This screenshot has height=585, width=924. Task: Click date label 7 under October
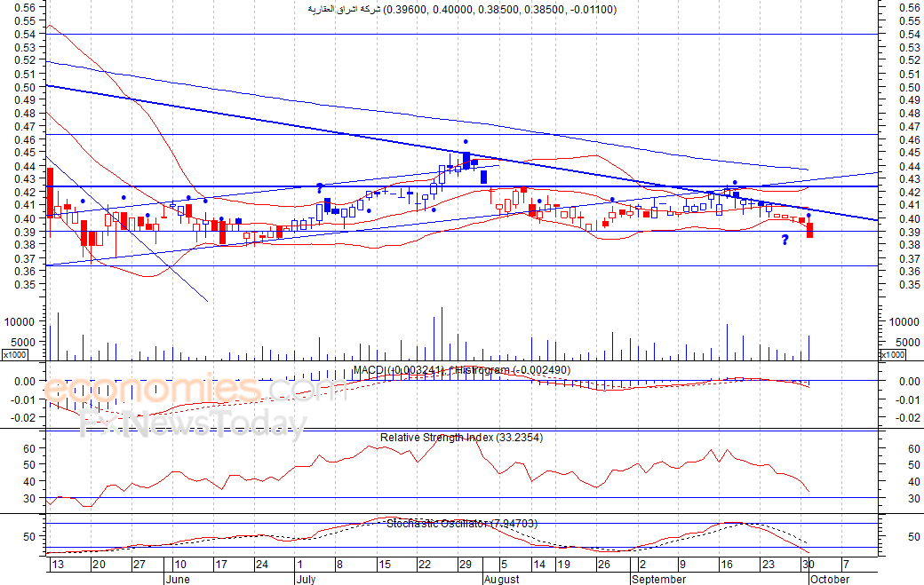tap(846, 565)
